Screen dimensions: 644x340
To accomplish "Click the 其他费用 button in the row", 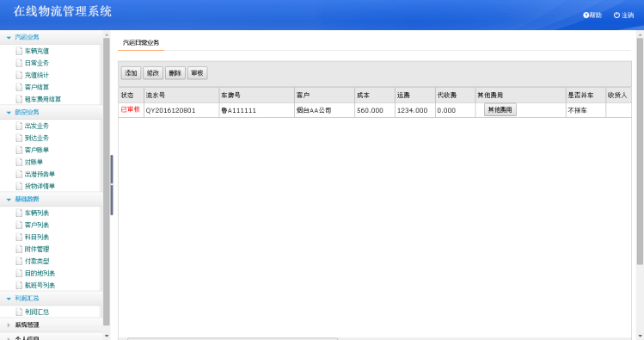I will pos(500,110).
